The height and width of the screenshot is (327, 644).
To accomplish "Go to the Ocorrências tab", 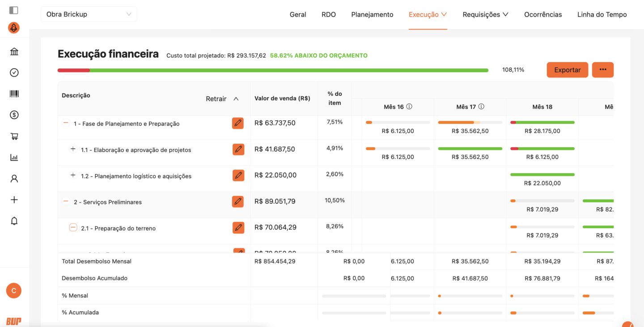I will [543, 14].
